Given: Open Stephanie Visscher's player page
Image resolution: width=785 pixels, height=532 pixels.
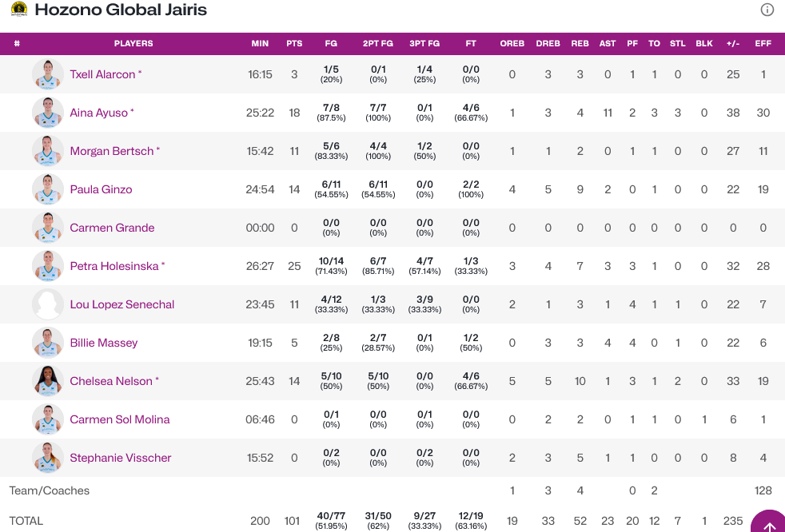Looking at the screenshot, I should 121,458.
